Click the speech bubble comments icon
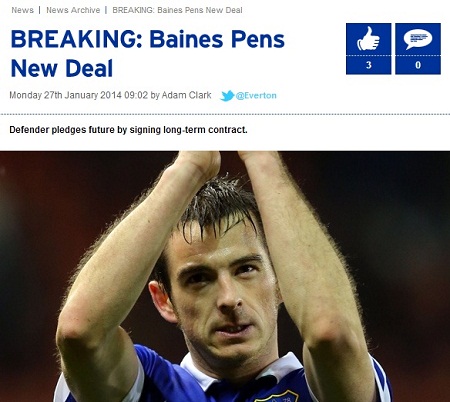Image resolution: width=450 pixels, height=402 pixels. pyautogui.click(x=418, y=39)
